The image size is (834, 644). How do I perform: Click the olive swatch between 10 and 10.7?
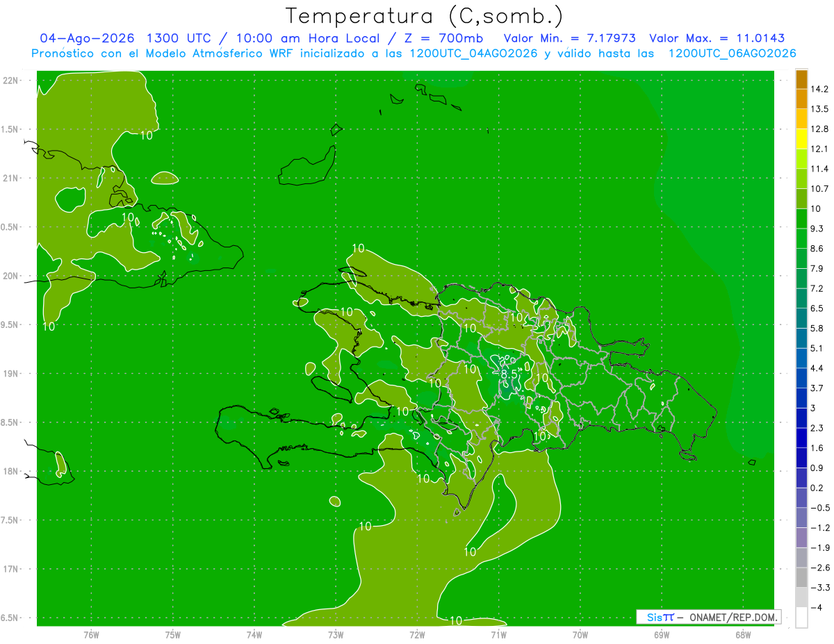coord(802,199)
